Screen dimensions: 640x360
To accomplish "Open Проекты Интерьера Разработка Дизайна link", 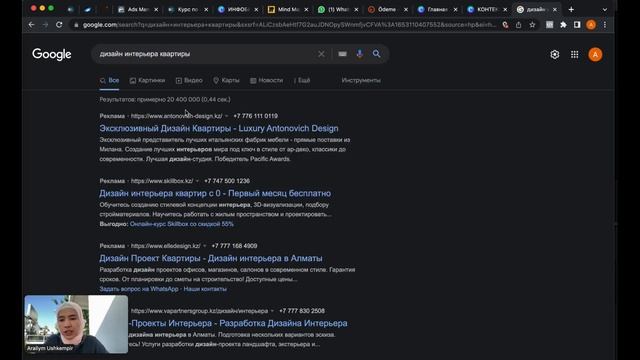I will tap(238, 323).
